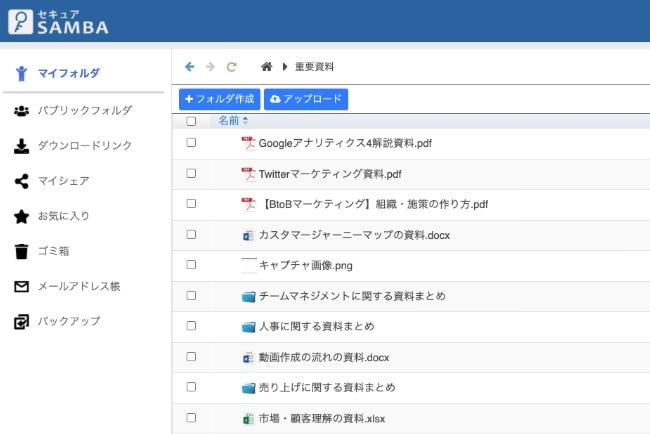This screenshot has height=434, width=650.
Task: Open ゴミ箱 in the sidebar
Action: 53,251
